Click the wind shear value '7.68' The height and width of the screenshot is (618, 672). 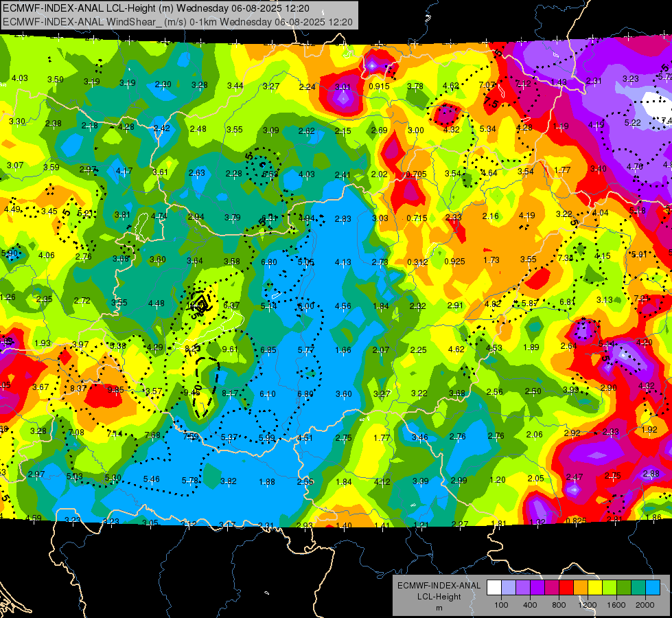(x=152, y=435)
